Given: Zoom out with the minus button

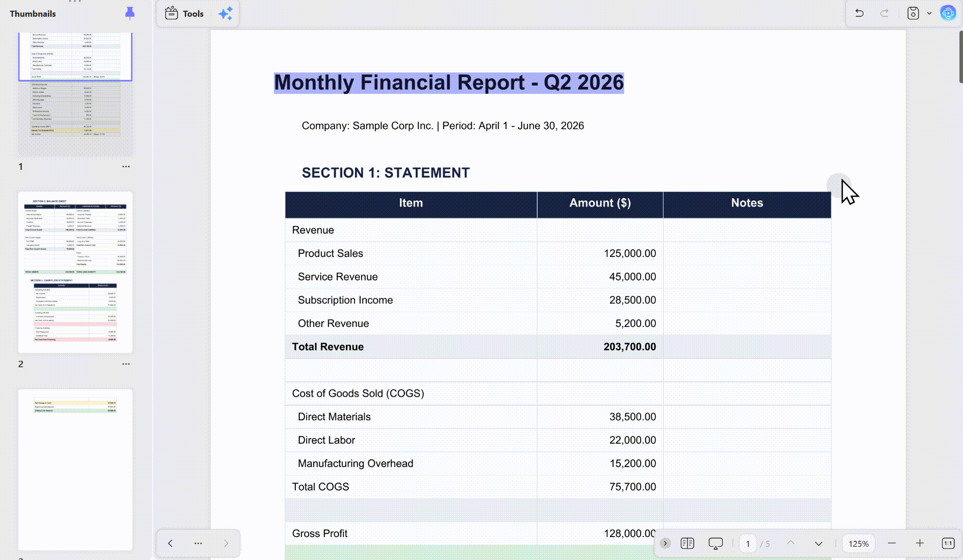Looking at the screenshot, I should (892, 544).
